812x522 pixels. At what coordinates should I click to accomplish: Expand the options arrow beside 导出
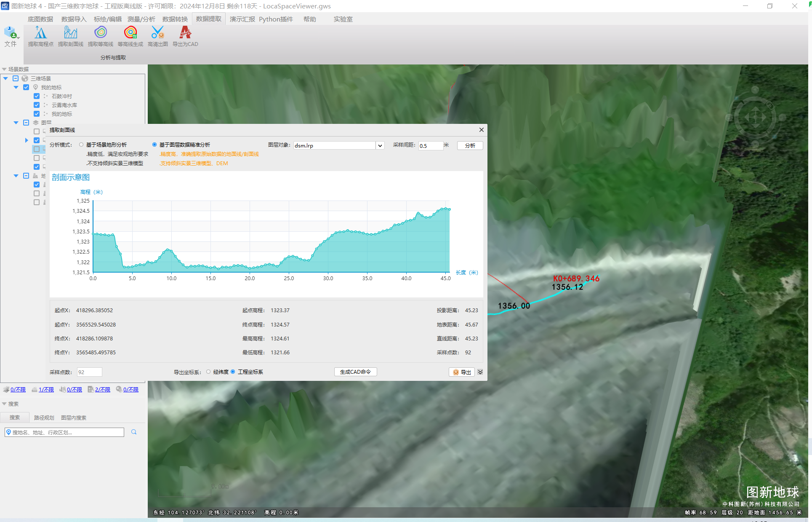pos(480,372)
